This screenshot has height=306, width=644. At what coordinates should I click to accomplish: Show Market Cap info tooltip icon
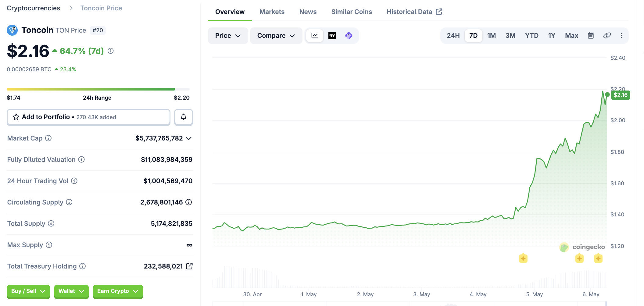point(48,138)
